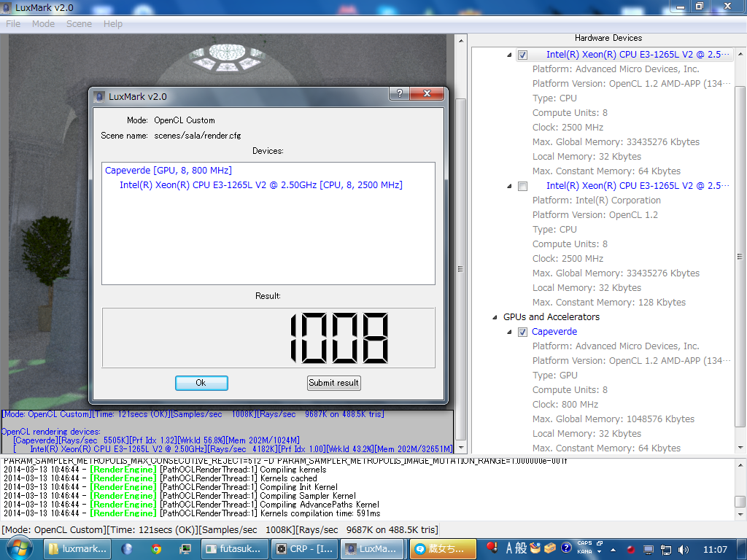Open Google Chrome from the taskbar
The image size is (747, 560).
pos(156,548)
